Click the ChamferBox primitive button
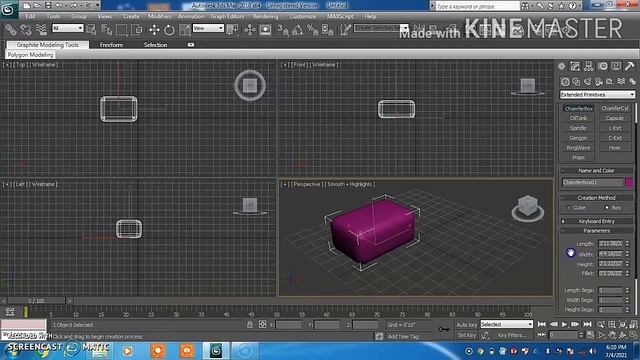Image resolution: width=640 pixels, height=360 pixels. click(578, 109)
